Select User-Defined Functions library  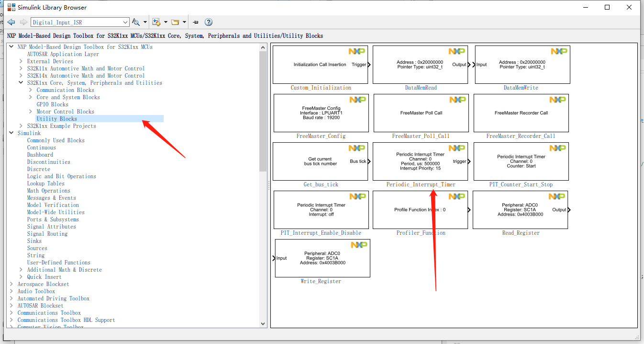click(x=59, y=263)
